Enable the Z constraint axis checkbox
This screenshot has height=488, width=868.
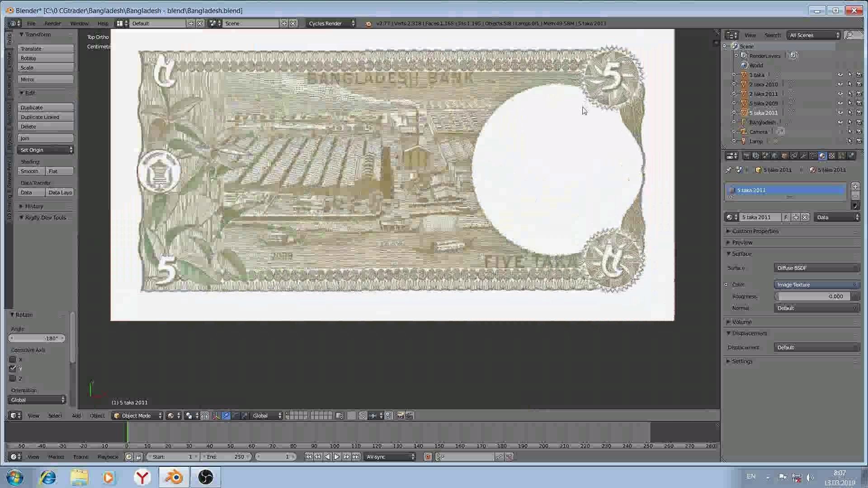[x=13, y=379]
